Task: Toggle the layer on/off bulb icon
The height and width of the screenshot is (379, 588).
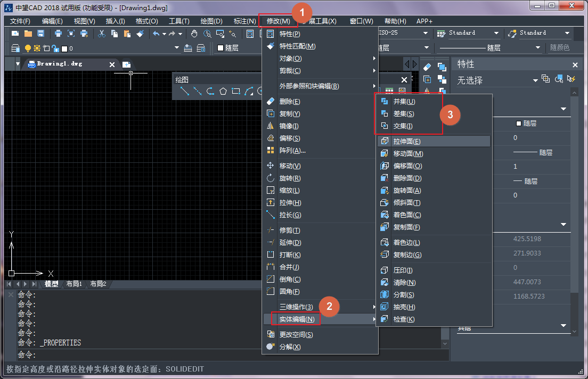Action: point(27,48)
